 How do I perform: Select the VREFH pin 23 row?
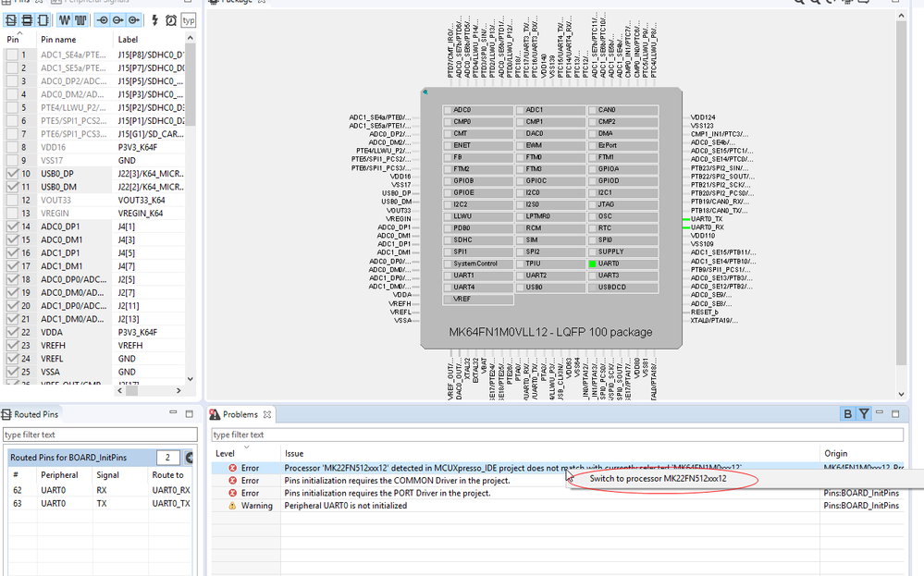94,346
